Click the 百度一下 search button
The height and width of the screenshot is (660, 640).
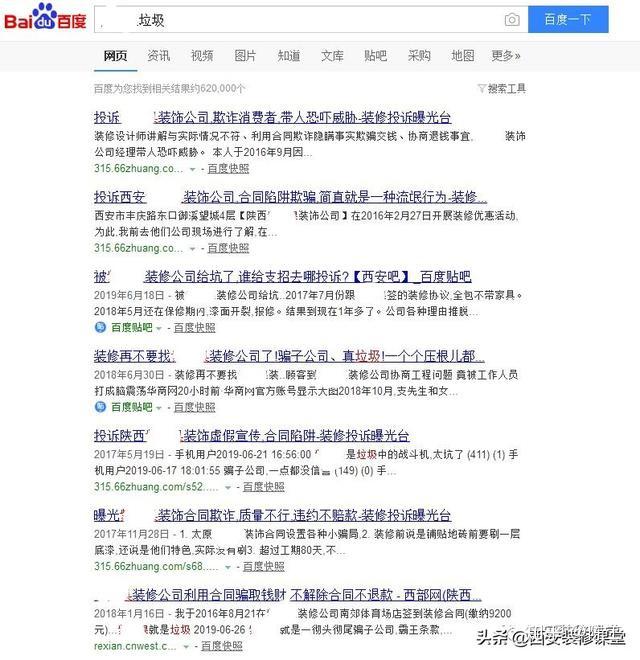tap(568, 19)
